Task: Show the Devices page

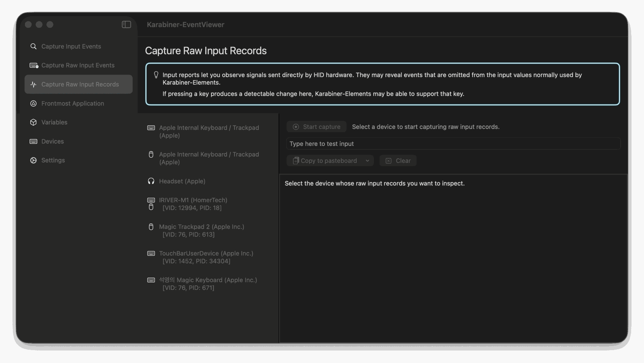Action: pyautogui.click(x=78, y=141)
